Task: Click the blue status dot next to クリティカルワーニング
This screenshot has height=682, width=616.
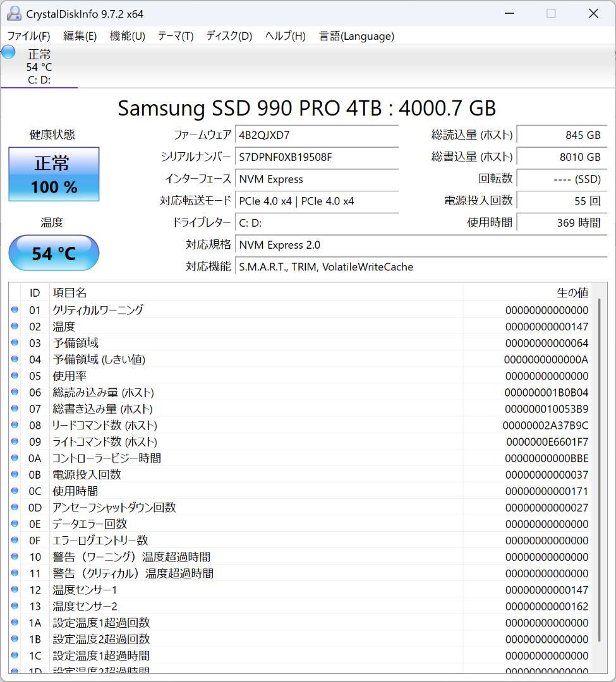Action: 15,310
